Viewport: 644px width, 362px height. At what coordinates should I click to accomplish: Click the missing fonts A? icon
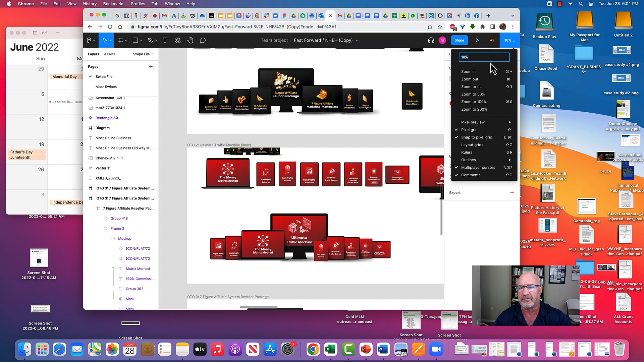click(492, 40)
